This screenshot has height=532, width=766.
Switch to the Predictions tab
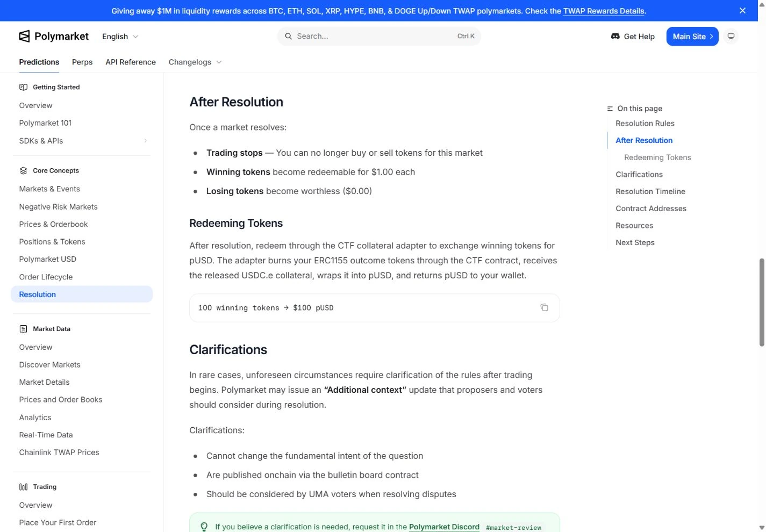(x=39, y=62)
